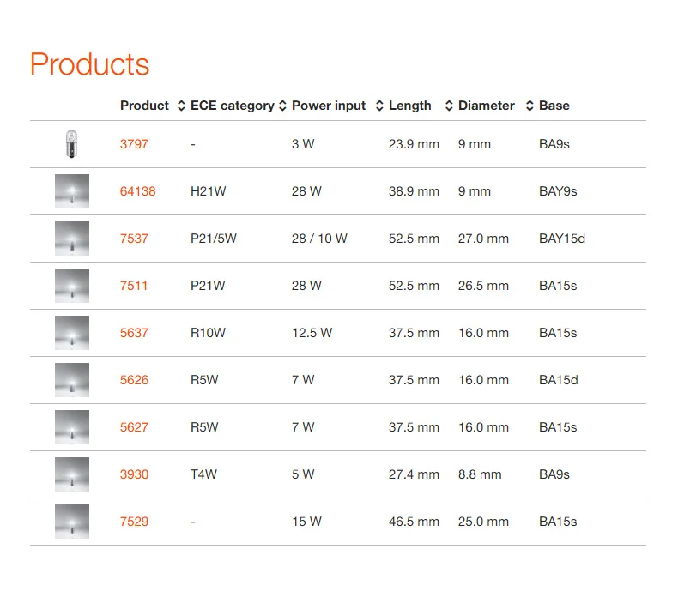Select the 16.0 mm diameter in row 5637
This screenshot has height=616, width=678.
[483, 333]
